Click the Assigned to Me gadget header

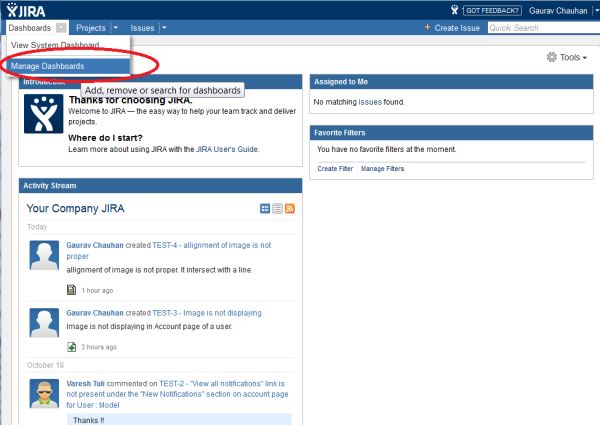coord(452,82)
